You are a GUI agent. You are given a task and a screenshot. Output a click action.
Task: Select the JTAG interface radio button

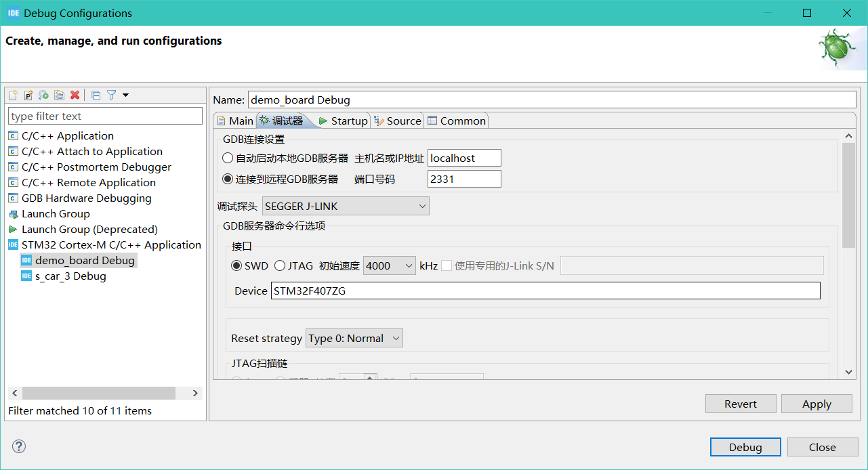pos(280,265)
